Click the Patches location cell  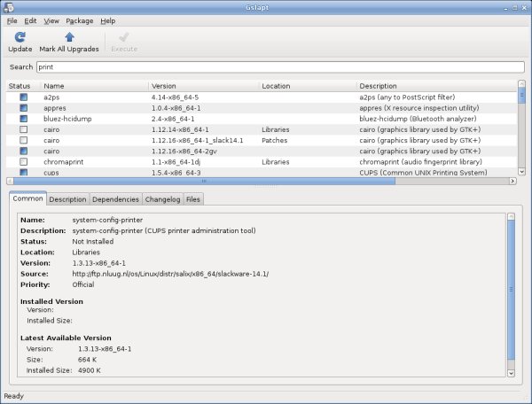point(275,140)
